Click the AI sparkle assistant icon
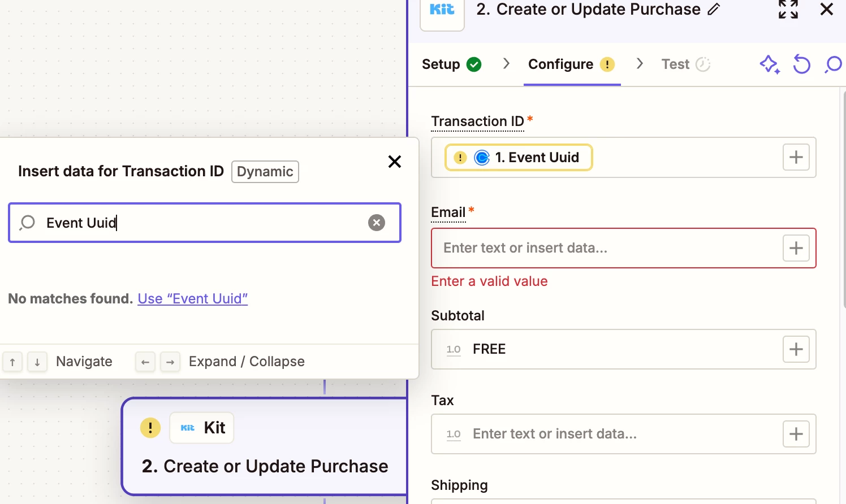Viewport: 846px width, 504px height. (770, 64)
